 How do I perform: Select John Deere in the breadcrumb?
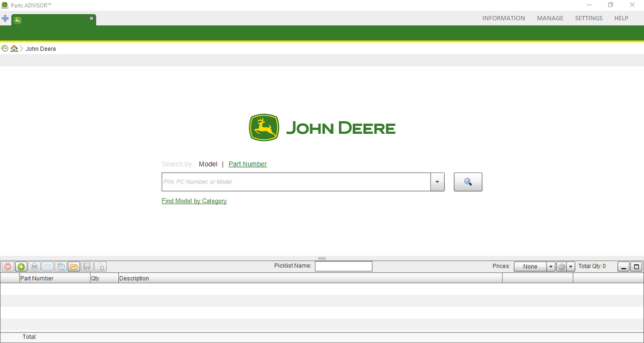[41, 49]
